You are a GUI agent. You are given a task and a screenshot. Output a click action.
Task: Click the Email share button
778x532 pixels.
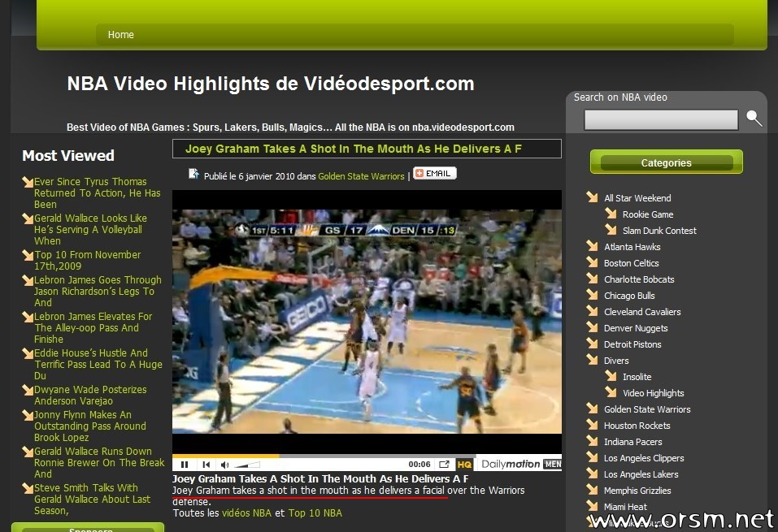pos(435,173)
